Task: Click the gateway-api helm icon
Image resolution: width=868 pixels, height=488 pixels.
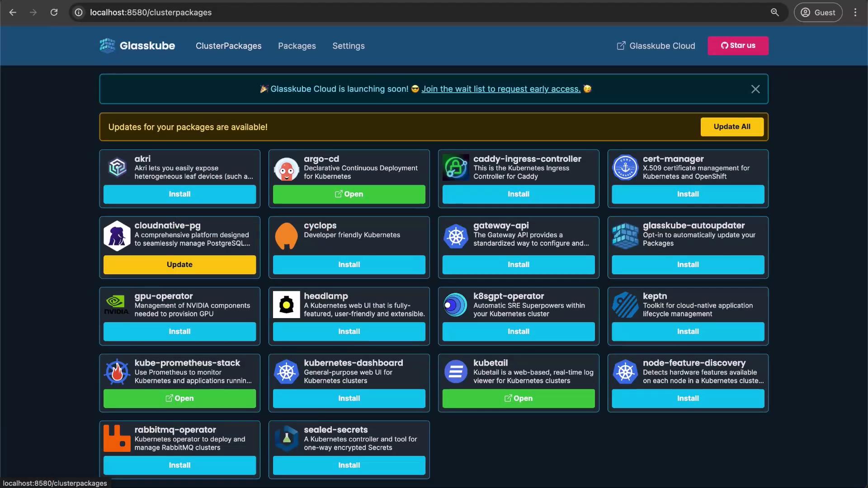Action: pyautogui.click(x=456, y=235)
